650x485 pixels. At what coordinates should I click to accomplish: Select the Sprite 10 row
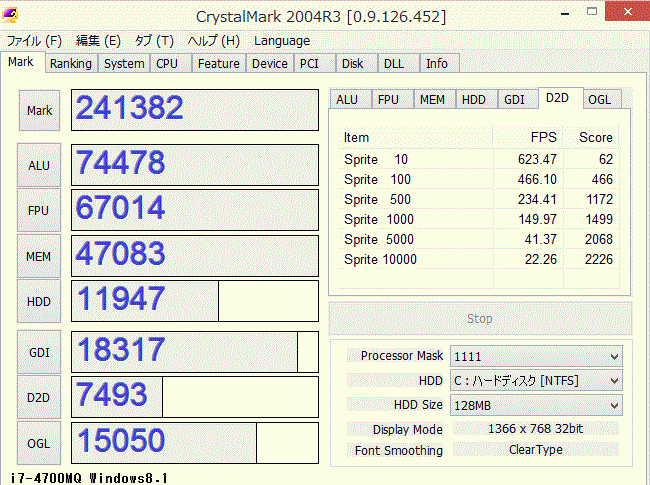[479, 159]
